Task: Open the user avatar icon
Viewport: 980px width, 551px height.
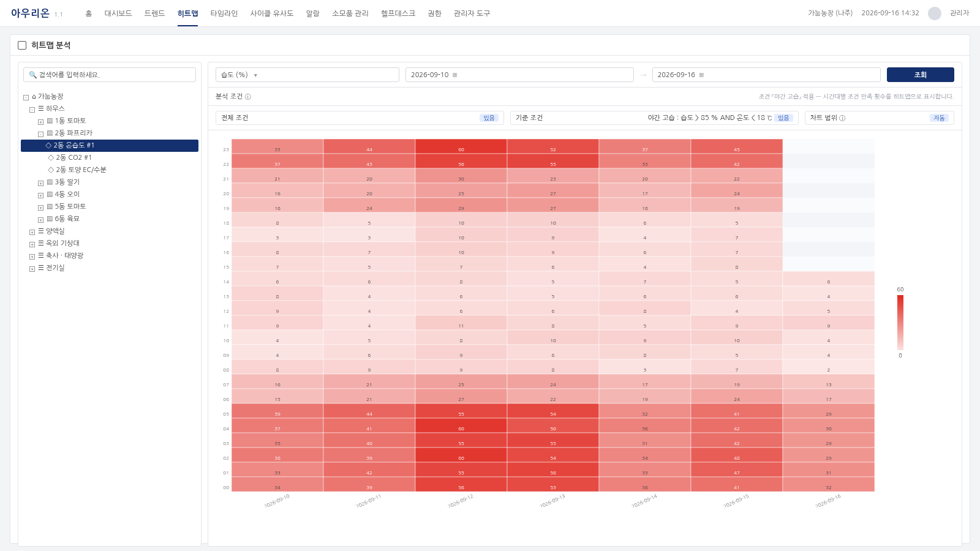Action: (x=935, y=13)
